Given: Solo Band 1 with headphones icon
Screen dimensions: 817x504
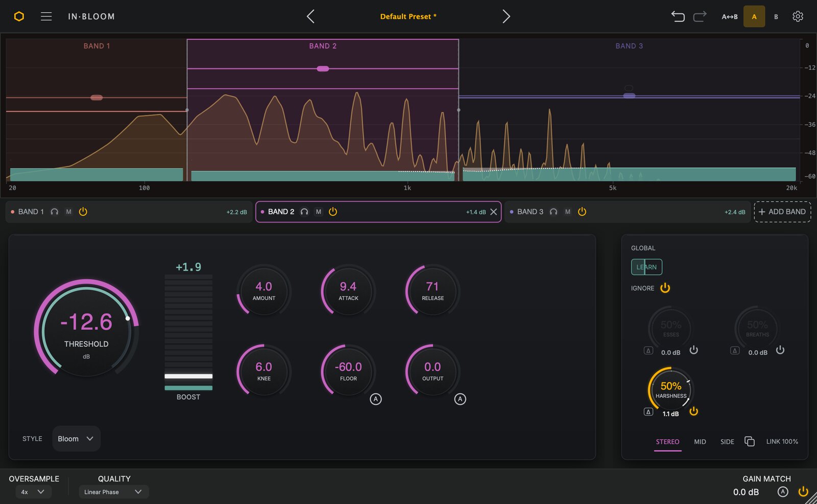Looking at the screenshot, I should pos(54,211).
